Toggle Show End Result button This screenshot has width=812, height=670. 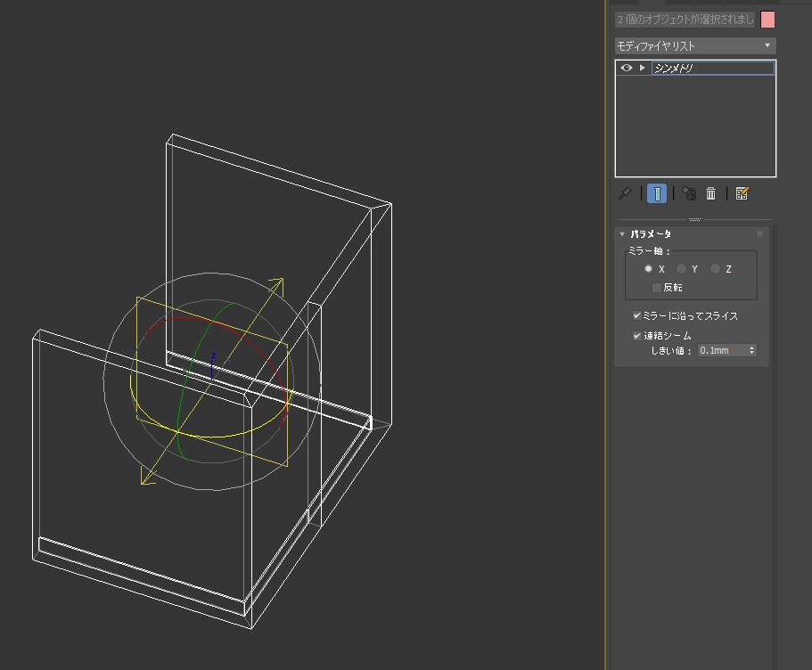point(657,193)
